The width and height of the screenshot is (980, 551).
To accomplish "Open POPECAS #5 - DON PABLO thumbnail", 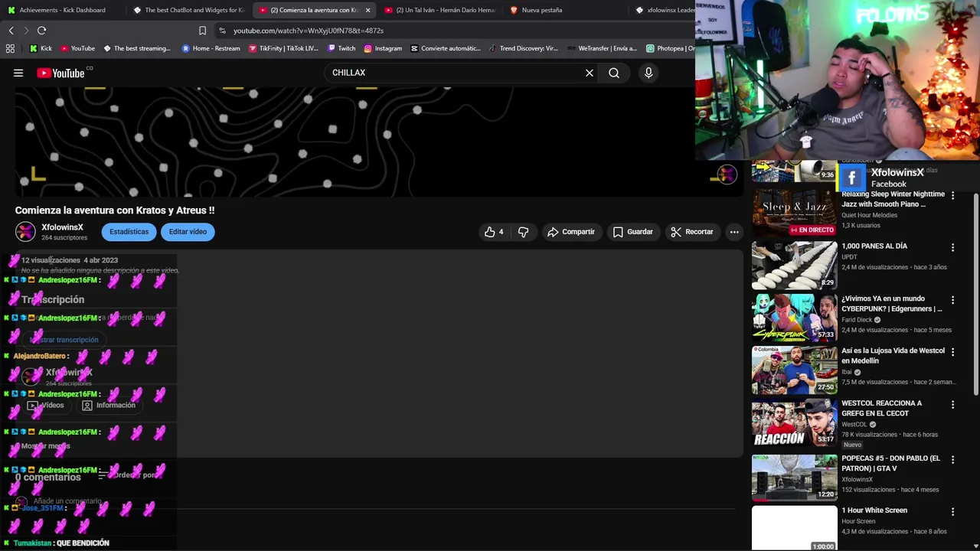I will (794, 477).
